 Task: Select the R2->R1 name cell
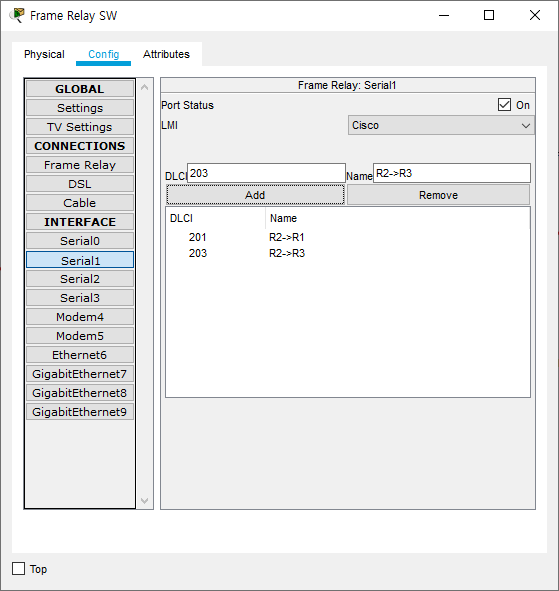point(286,237)
